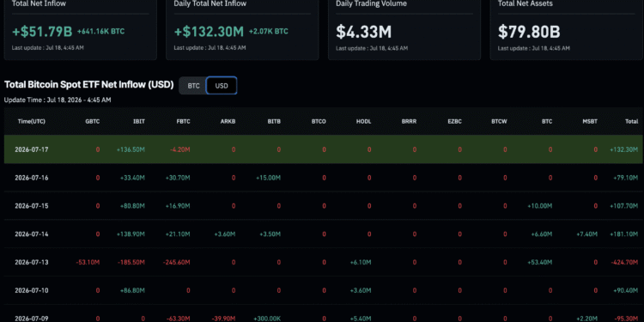The image size is (644, 322).
Task: Click the EZBC column header
Action: (454, 122)
